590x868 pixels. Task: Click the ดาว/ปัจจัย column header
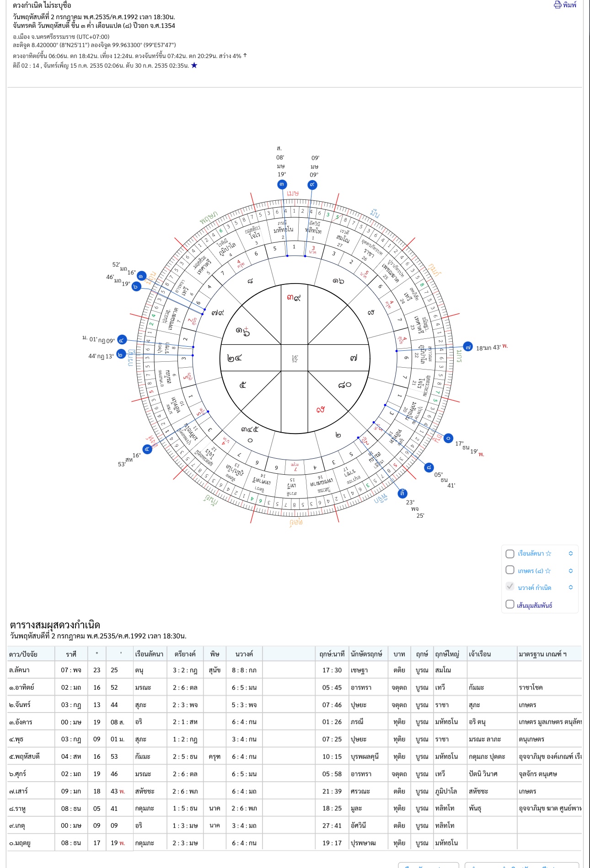[23, 654]
